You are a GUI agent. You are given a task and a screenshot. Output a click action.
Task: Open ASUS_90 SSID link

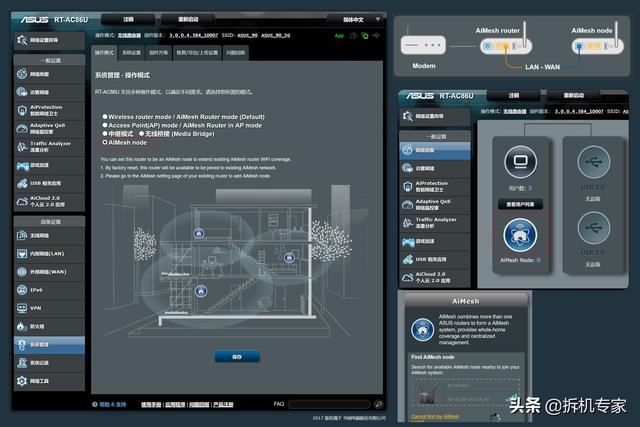coord(247,36)
